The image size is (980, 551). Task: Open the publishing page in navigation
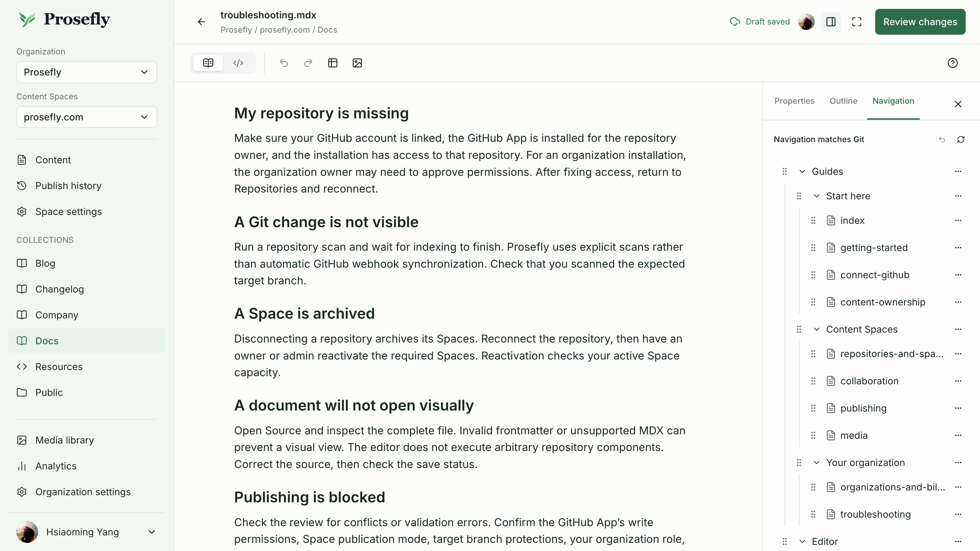coord(863,408)
